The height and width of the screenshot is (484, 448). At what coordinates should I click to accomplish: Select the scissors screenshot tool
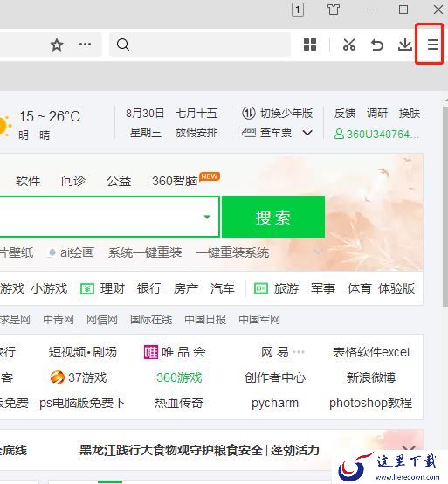349,45
